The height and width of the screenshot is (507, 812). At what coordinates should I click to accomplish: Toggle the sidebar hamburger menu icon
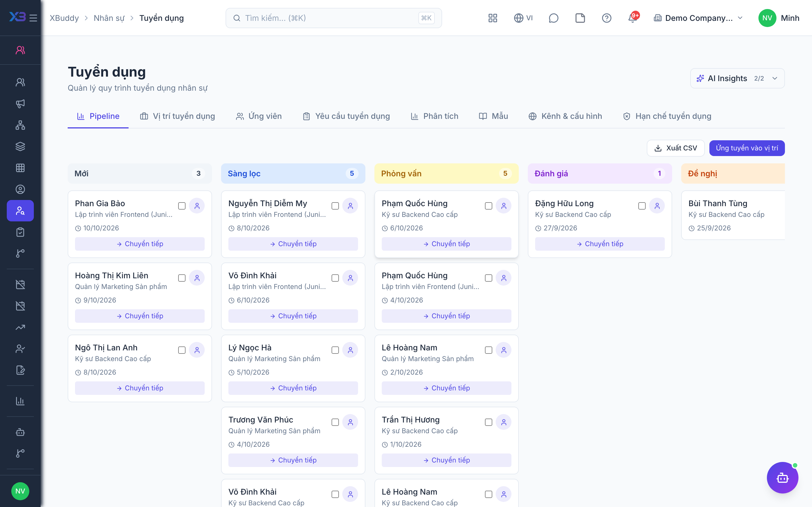coord(33,18)
